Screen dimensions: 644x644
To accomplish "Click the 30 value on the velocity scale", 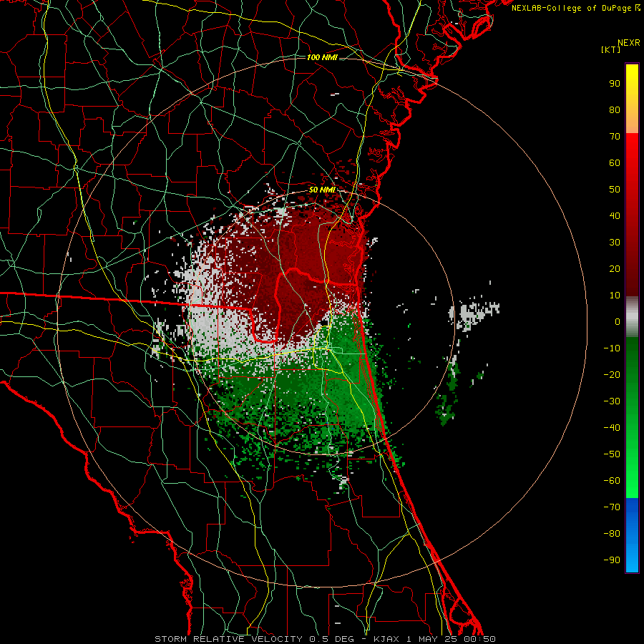I will [x=615, y=243].
